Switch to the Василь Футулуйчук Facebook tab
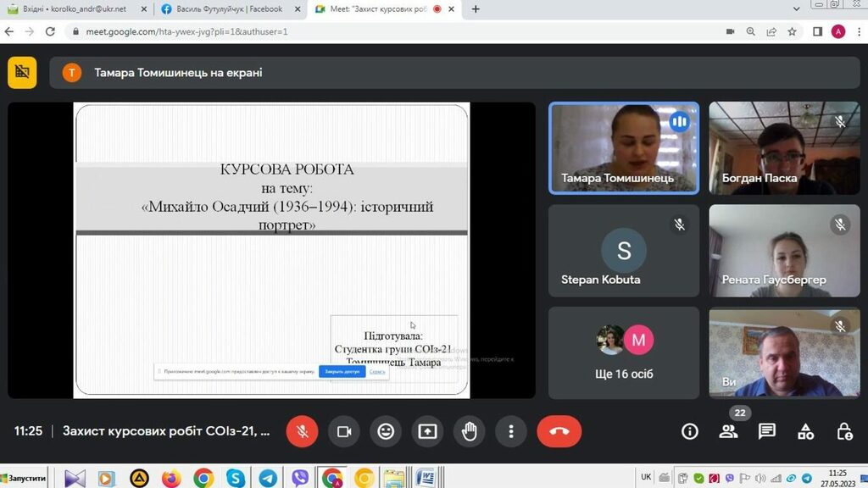The width and height of the screenshot is (868, 488). coord(227,9)
